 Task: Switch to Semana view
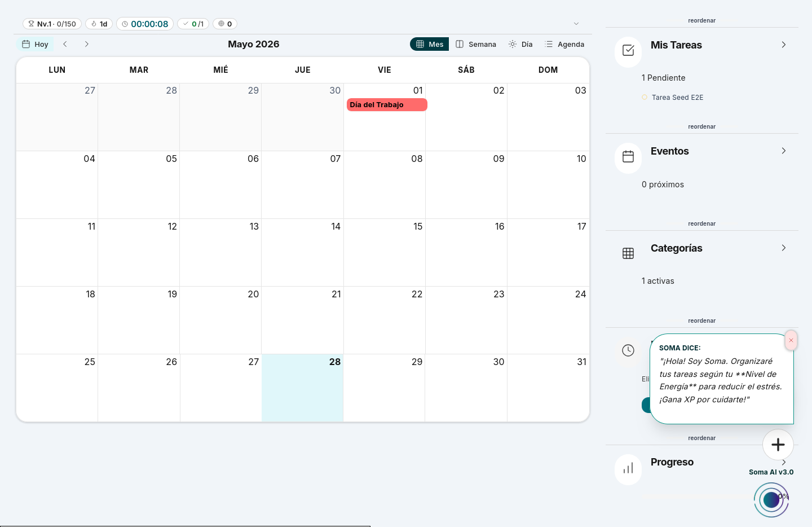[476, 44]
